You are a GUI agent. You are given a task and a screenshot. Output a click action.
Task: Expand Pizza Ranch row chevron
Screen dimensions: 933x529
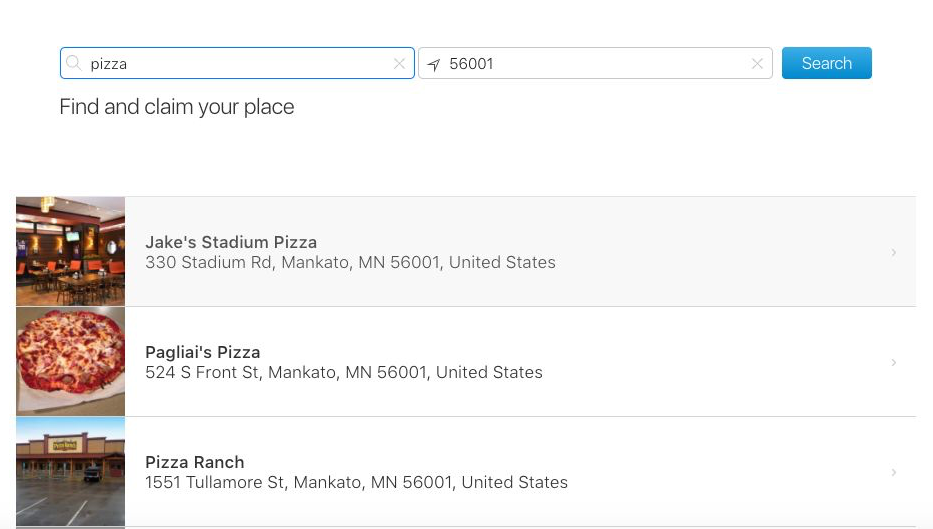click(x=894, y=472)
